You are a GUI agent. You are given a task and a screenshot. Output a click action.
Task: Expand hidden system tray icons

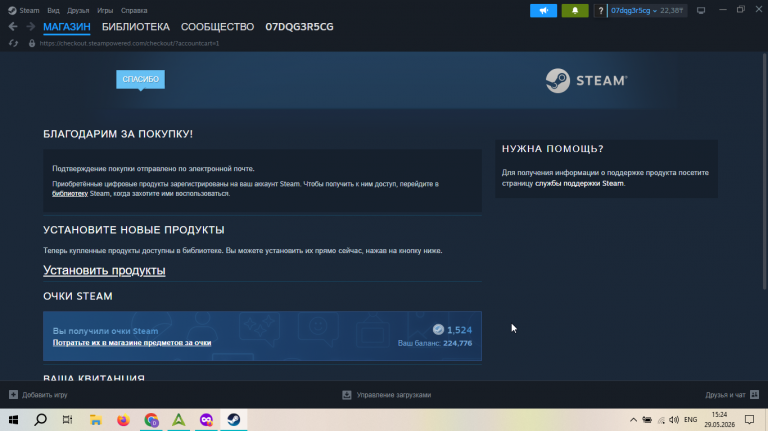pyautogui.click(x=633, y=420)
